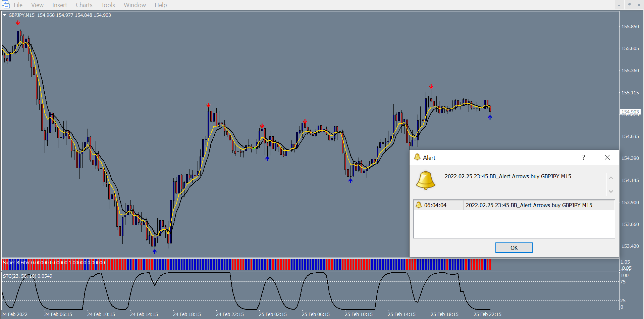Click the application icon beside File menu
Screen dimensions: 644x319
6,5
